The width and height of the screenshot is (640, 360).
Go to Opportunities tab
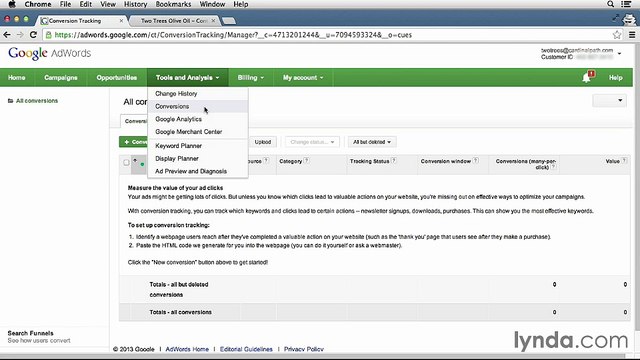pos(117,78)
